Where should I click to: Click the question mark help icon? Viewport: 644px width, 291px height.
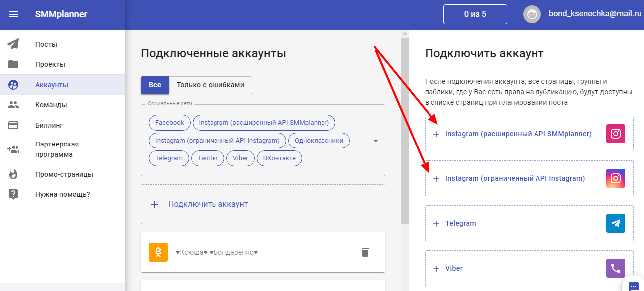(13, 194)
